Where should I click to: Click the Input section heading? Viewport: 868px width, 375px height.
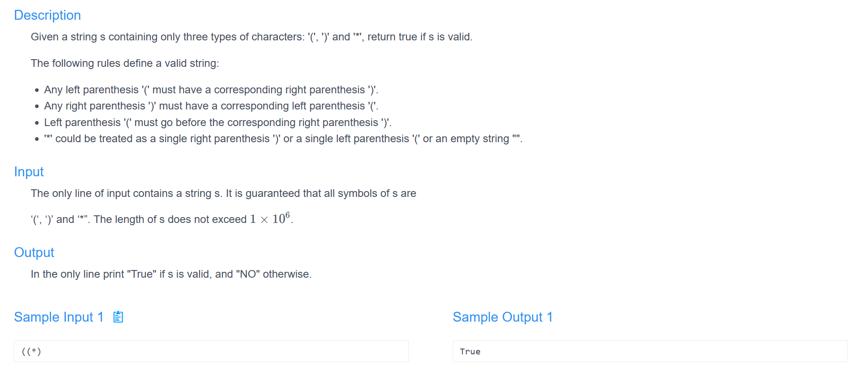(29, 172)
